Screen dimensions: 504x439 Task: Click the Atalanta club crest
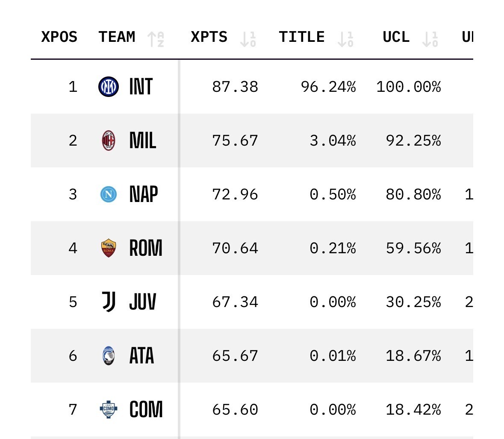(109, 356)
